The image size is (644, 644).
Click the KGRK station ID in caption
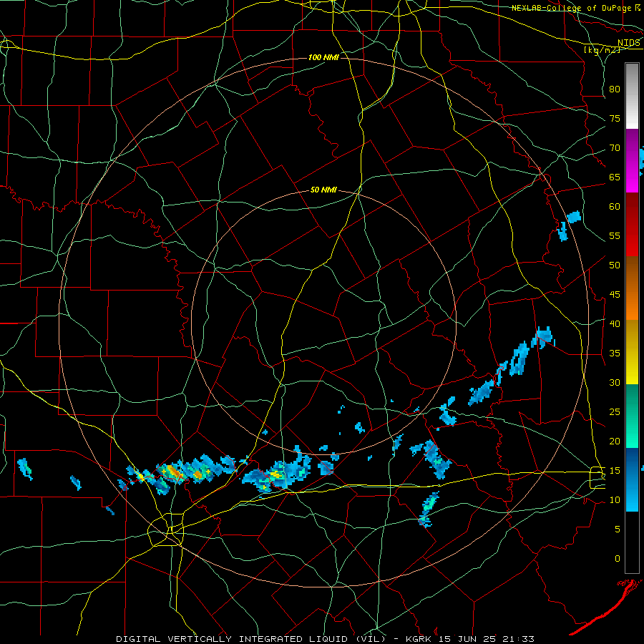click(420, 639)
